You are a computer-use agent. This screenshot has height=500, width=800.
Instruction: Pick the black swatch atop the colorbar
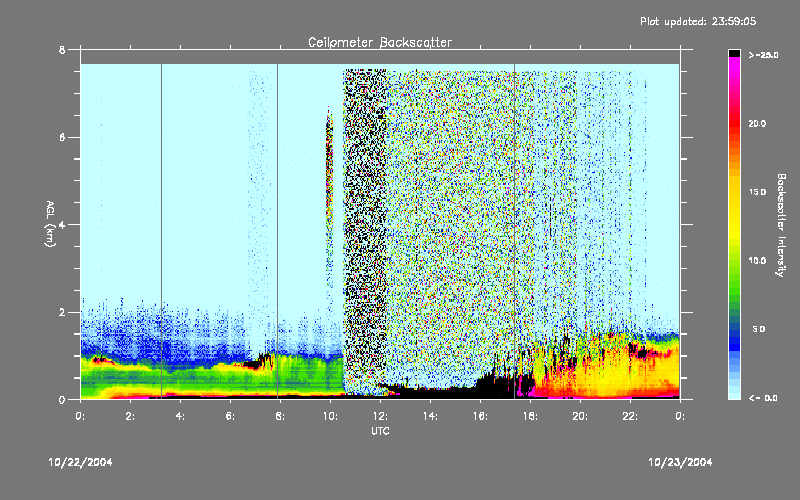(734, 53)
